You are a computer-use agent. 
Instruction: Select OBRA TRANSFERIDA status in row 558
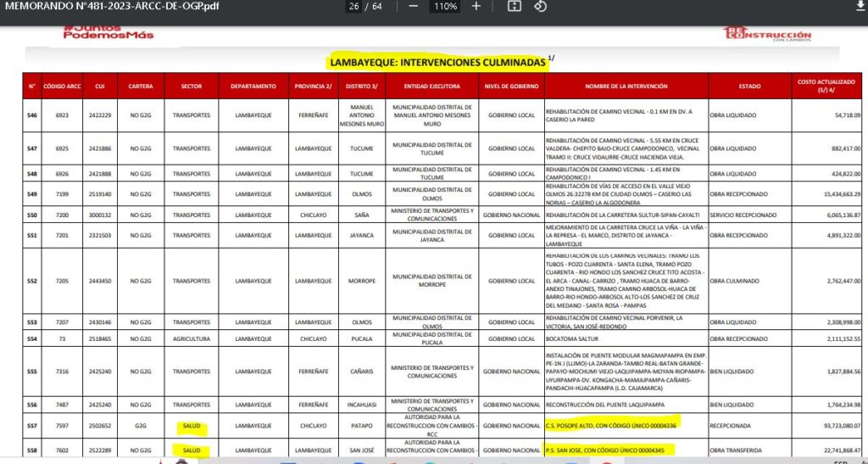click(736, 450)
